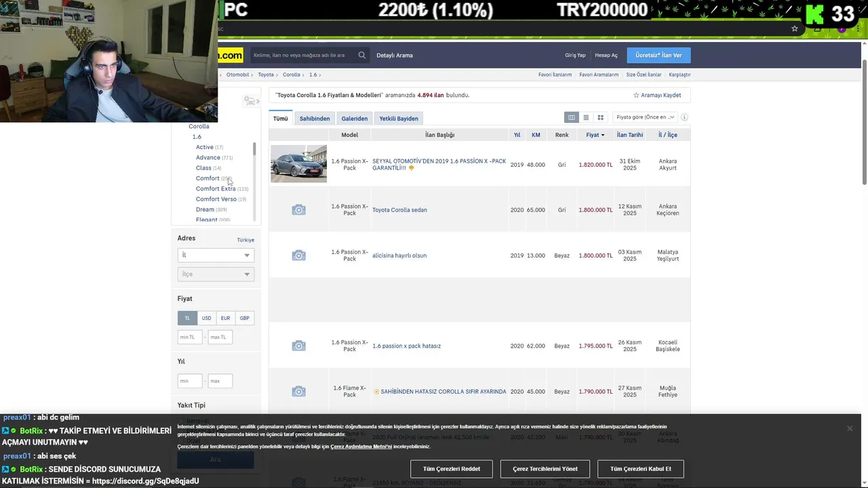The image size is (868, 488).
Task: Select the Tümü tab
Action: [281, 119]
